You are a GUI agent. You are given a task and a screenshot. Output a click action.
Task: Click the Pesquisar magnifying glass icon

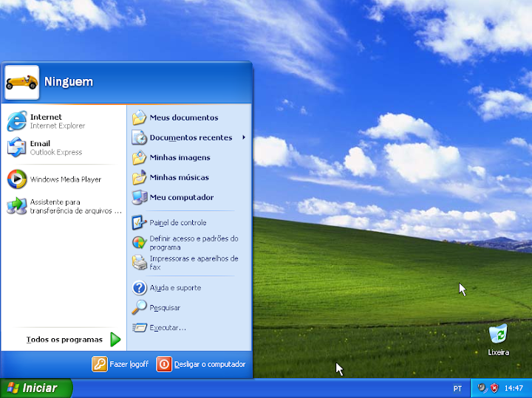(139, 307)
